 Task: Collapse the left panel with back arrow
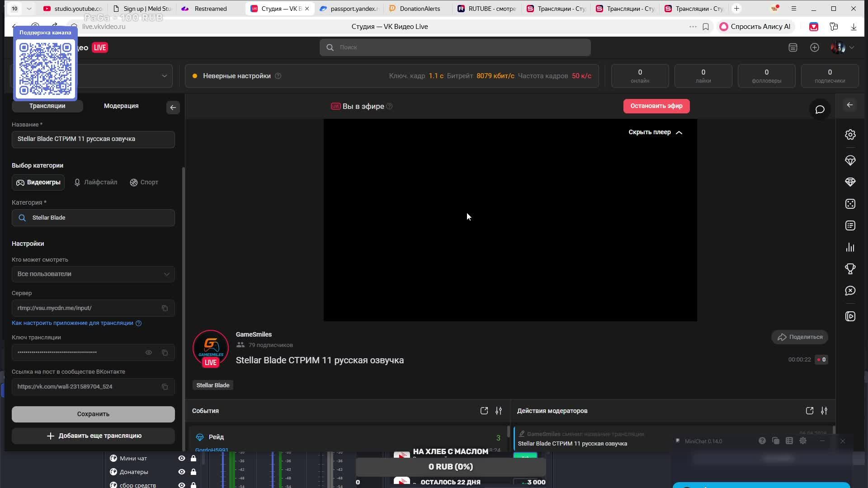click(x=173, y=108)
